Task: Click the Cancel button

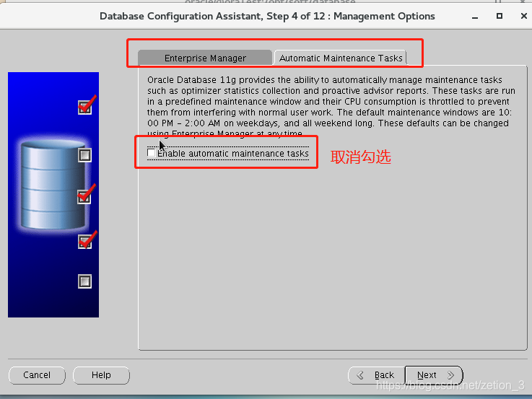Action: [37, 375]
